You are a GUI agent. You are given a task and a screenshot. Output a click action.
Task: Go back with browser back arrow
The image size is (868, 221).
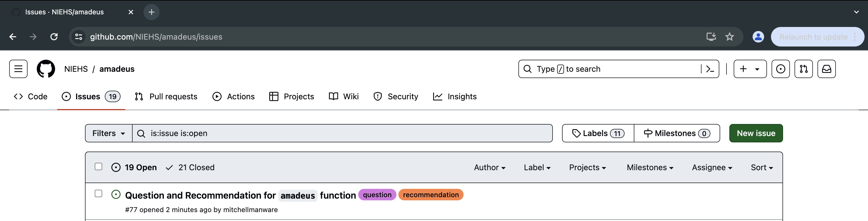pyautogui.click(x=13, y=37)
